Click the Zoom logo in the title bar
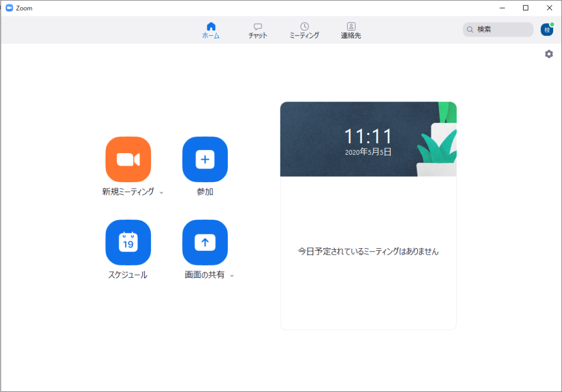Image resolution: width=562 pixels, height=392 pixels. pyautogui.click(x=9, y=8)
